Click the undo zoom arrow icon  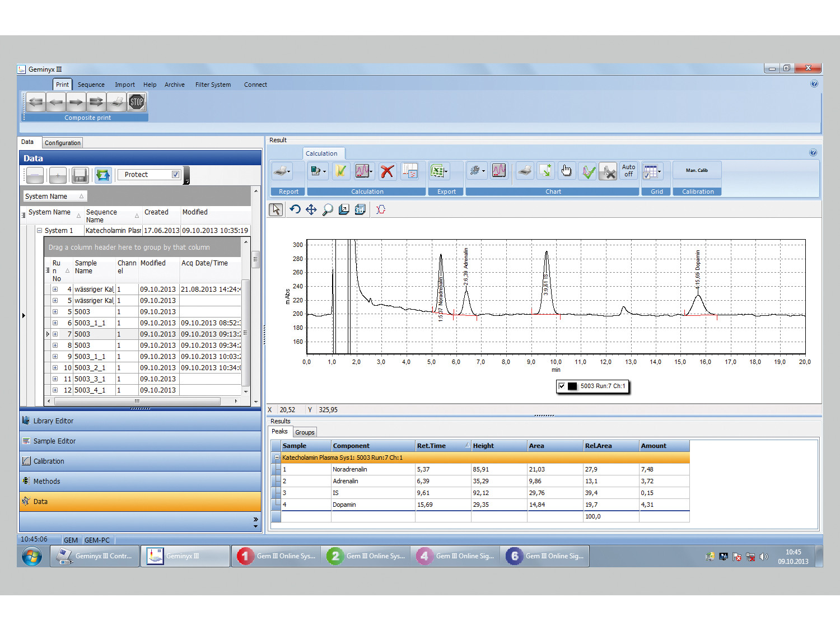[x=295, y=209]
